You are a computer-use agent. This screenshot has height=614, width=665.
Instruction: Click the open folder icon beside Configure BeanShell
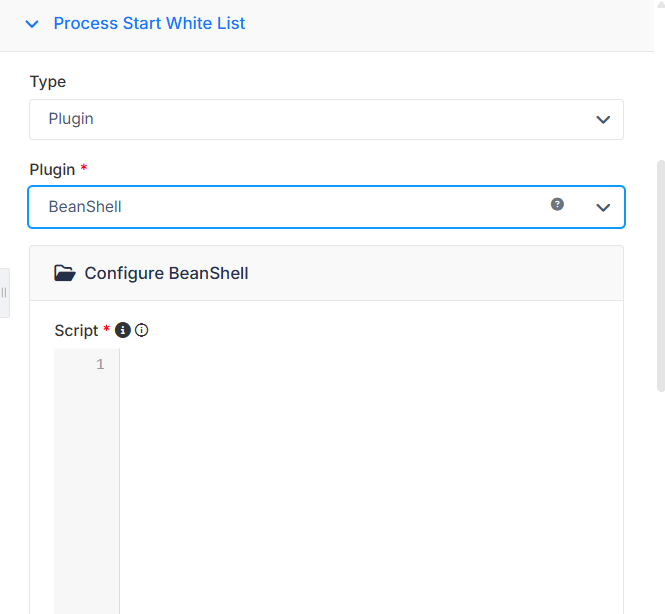click(65, 273)
